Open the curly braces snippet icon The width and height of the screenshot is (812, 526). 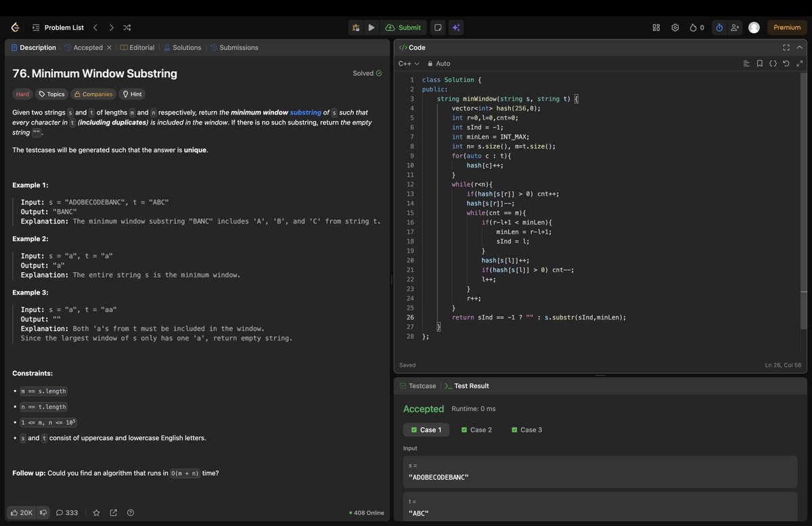pos(773,64)
